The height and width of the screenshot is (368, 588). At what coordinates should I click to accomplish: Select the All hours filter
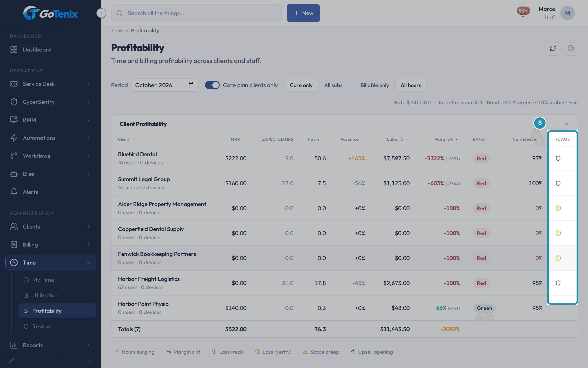point(411,85)
